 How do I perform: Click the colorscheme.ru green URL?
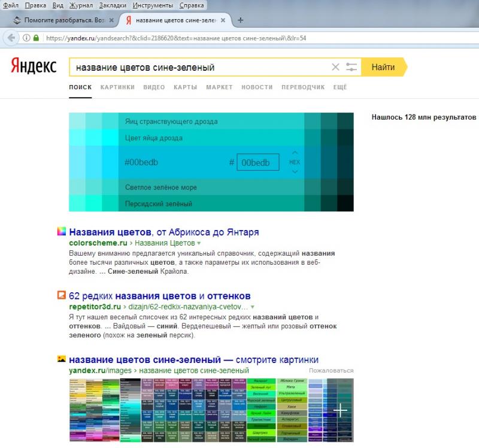click(98, 243)
